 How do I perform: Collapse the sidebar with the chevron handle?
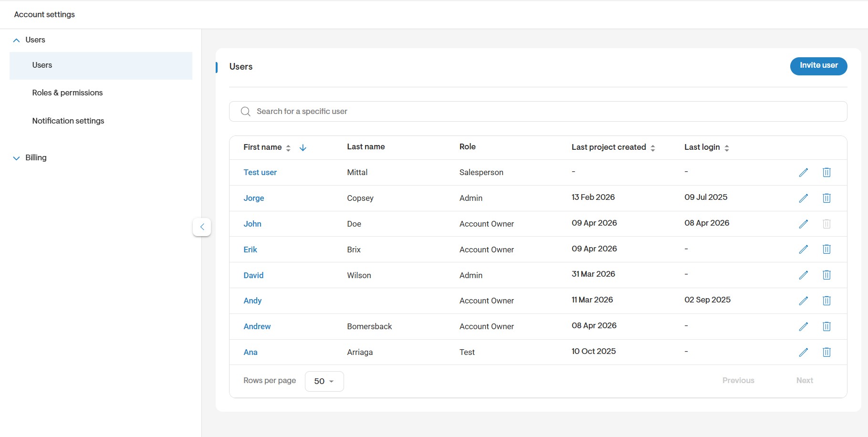[x=202, y=227]
